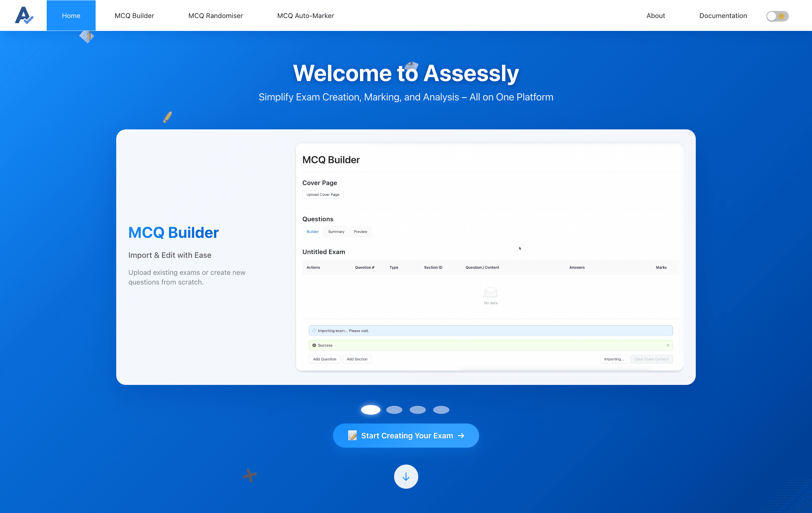The height and width of the screenshot is (513, 812).
Task: Show the fourth carousel slide dot
Action: tap(441, 409)
